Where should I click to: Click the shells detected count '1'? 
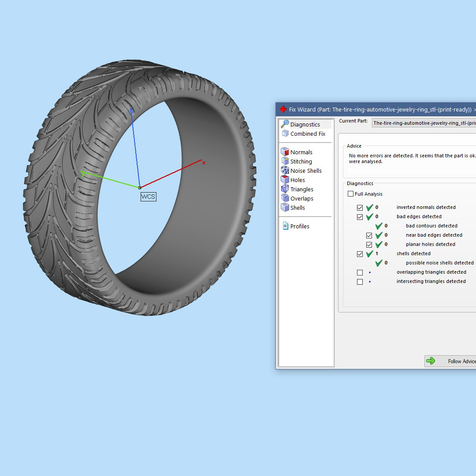(377, 253)
